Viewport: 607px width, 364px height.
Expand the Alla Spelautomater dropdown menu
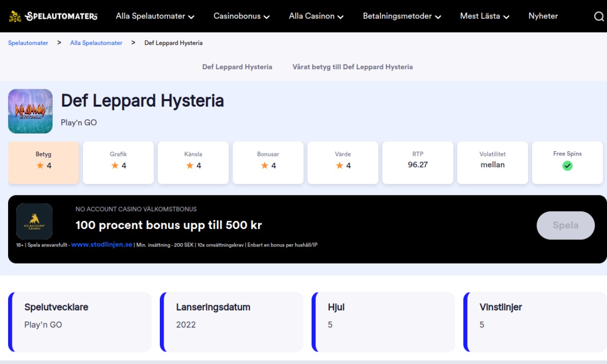155,16
